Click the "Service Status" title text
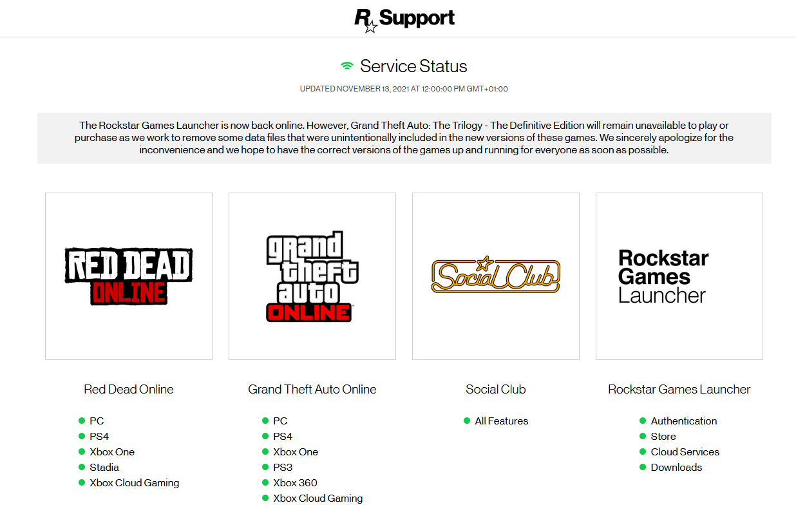The width and height of the screenshot is (796, 532). click(x=413, y=66)
